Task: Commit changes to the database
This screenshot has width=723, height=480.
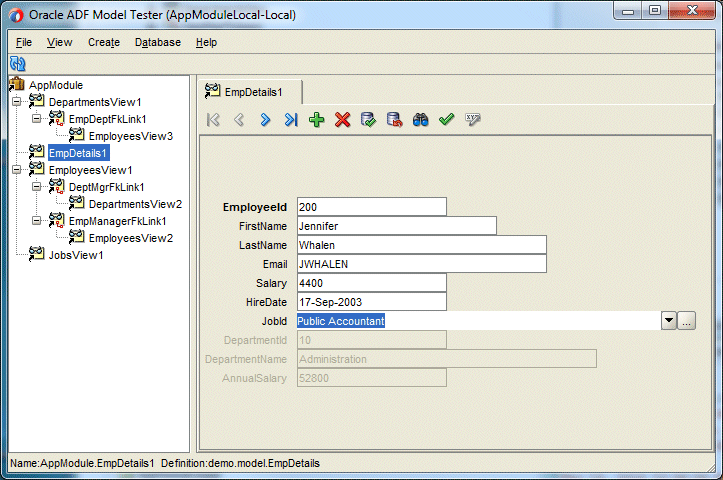Action: [x=368, y=120]
